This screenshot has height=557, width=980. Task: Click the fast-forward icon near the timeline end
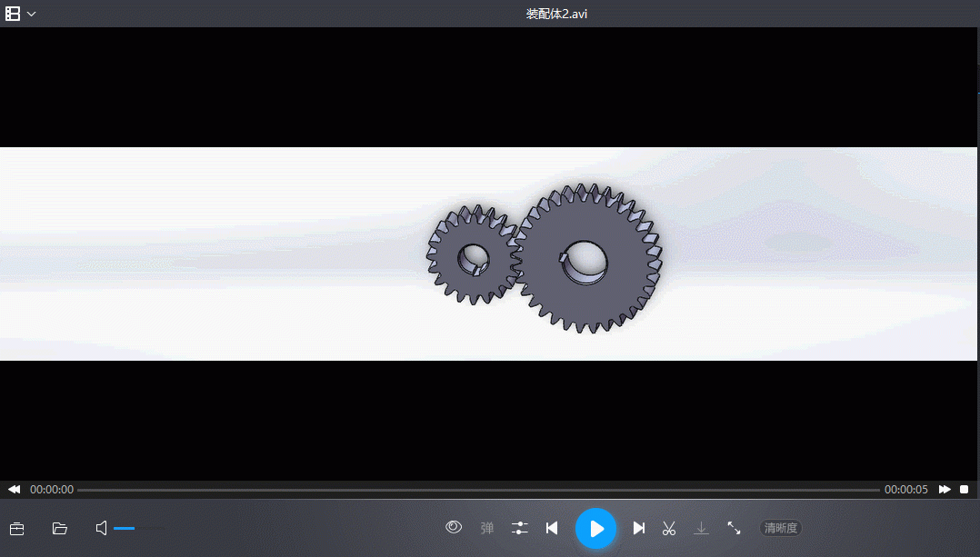945,489
